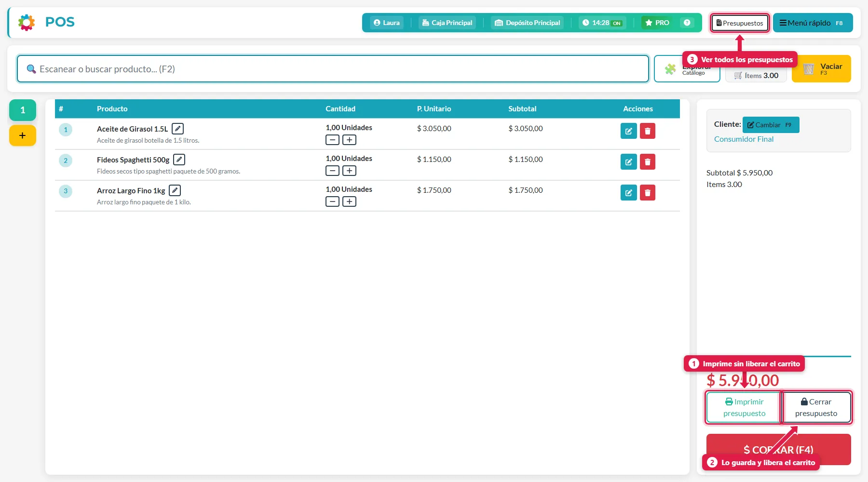The image size is (868, 482).
Task: Open the help question mark icon
Action: (687, 23)
